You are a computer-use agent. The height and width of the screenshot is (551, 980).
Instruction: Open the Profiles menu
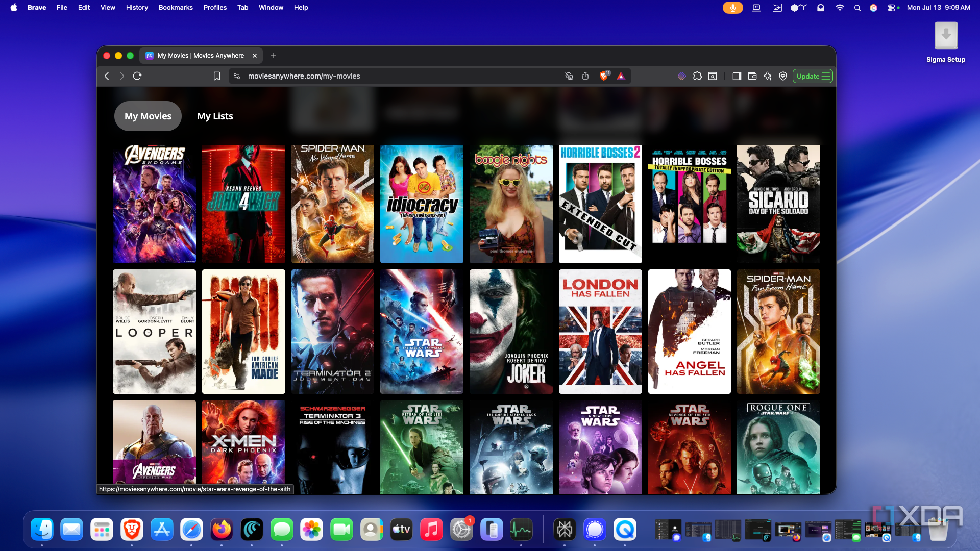pos(215,7)
